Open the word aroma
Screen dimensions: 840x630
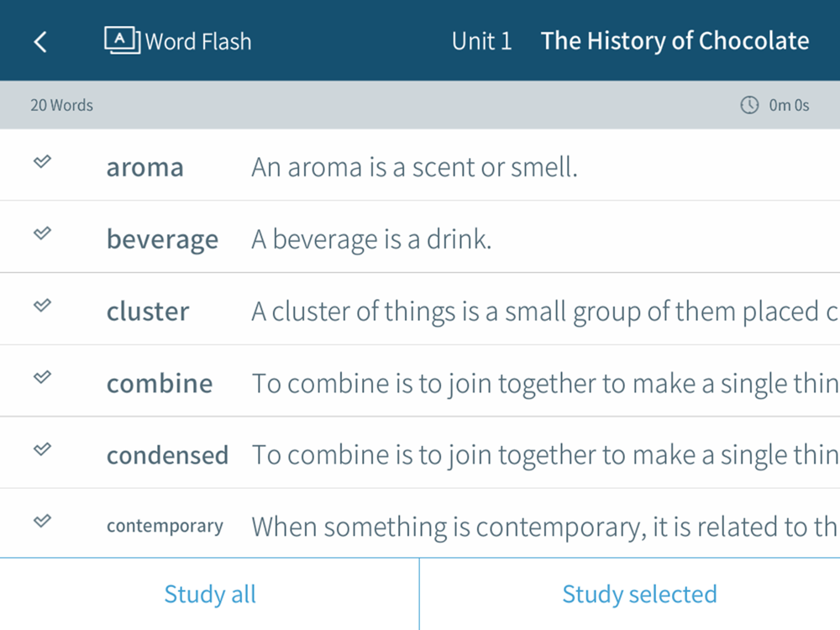tap(145, 167)
